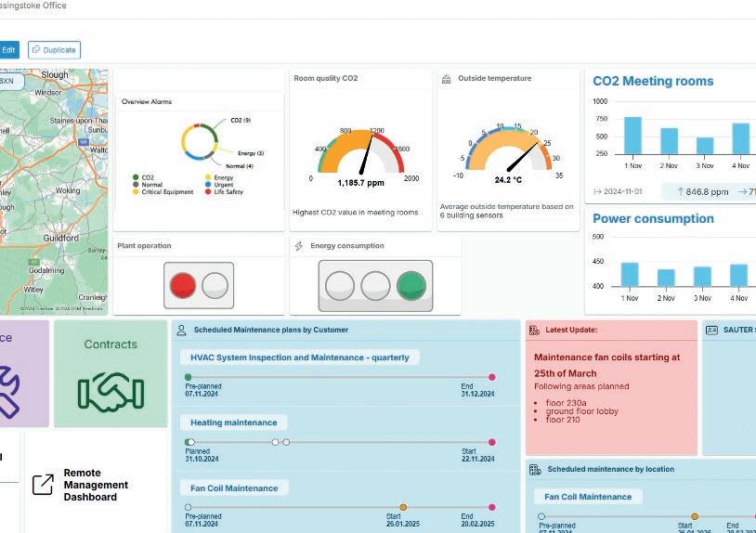Open Fan Coil Maintenance under maintenance by location
Viewport: 756px width, 533px height.
[588, 497]
